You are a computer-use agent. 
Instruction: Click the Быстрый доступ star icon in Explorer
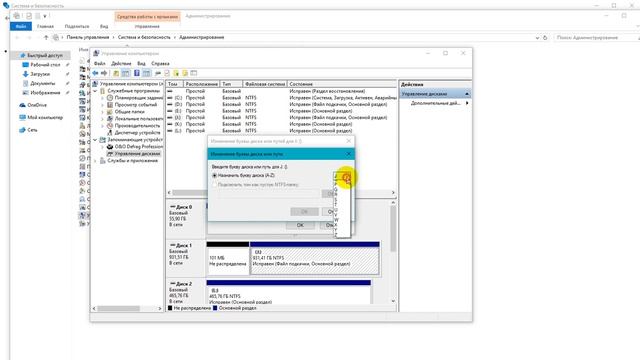23,55
